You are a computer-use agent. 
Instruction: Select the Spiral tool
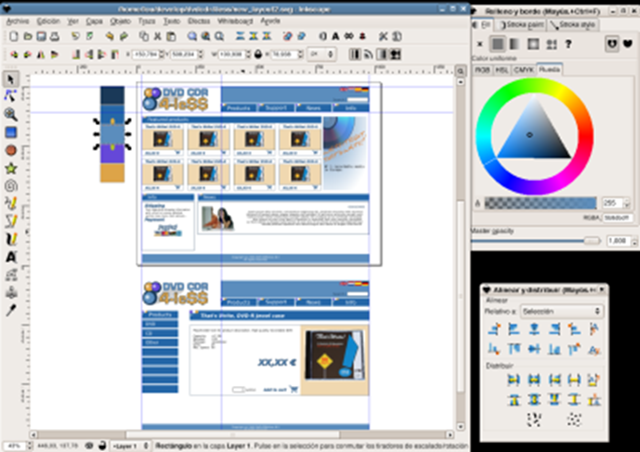click(11, 186)
